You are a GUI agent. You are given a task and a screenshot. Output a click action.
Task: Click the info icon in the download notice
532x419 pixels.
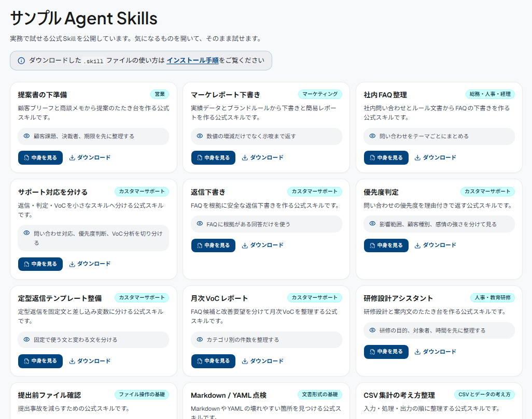21,61
